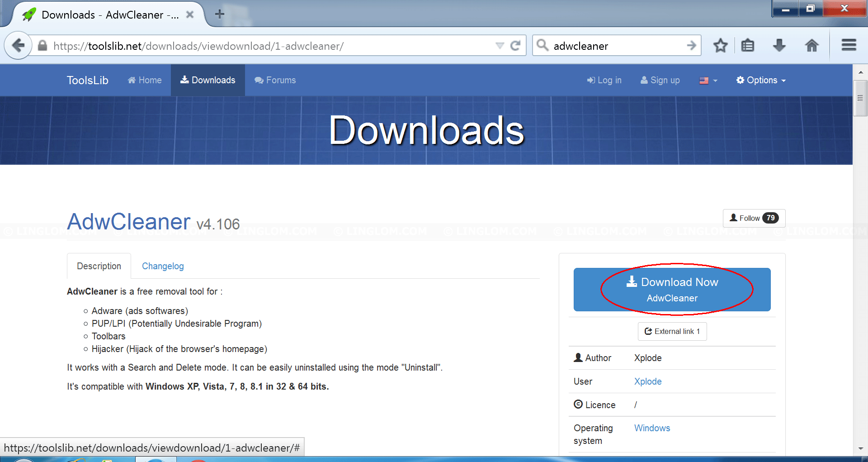Screen dimensions: 868x462
Task: Open Downloads in site navigation
Action: click(x=208, y=80)
